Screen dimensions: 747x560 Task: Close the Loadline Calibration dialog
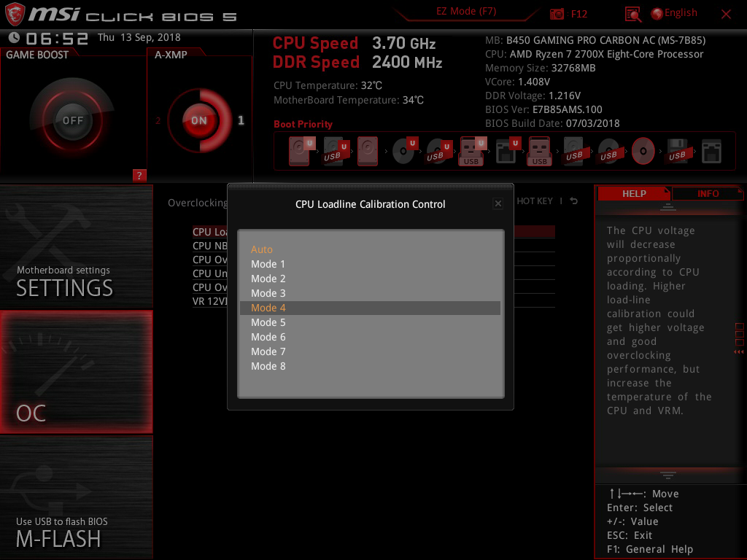pos(498,204)
